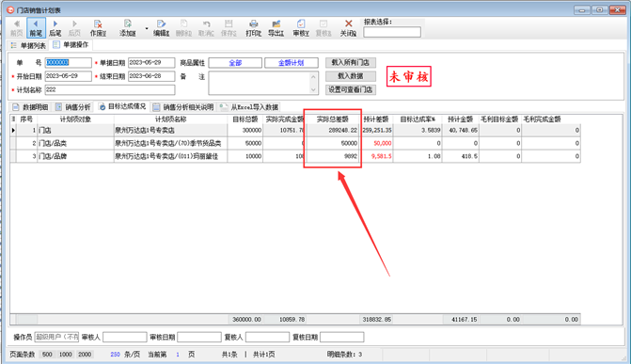Close the form with 关闭 icon
631x364 pixels.
[349, 28]
